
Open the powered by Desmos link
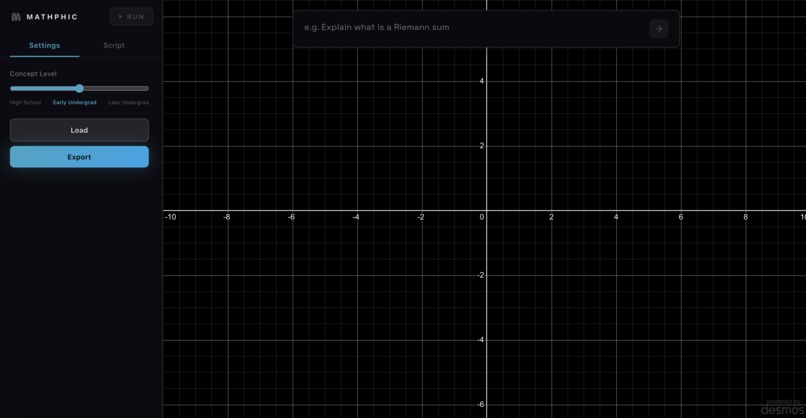pyautogui.click(x=782, y=407)
